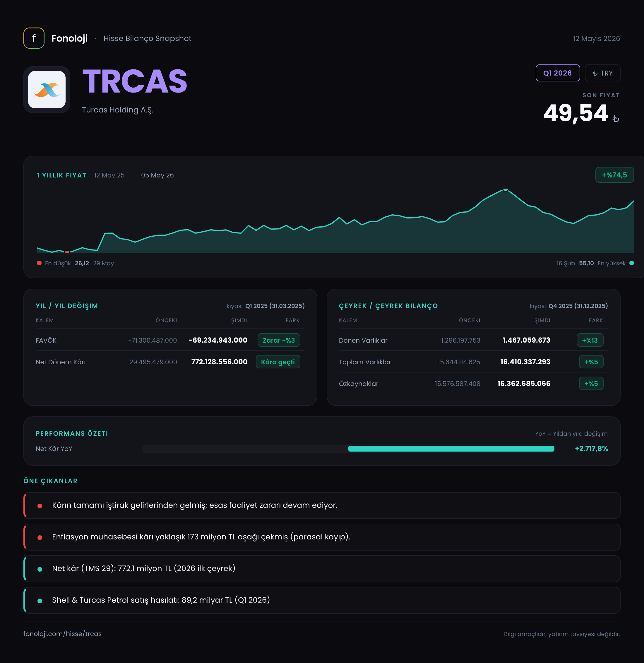This screenshot has width=644, height=663.
Task: Click the 'Kâra geçti' badge
Action: pos(278,362)
